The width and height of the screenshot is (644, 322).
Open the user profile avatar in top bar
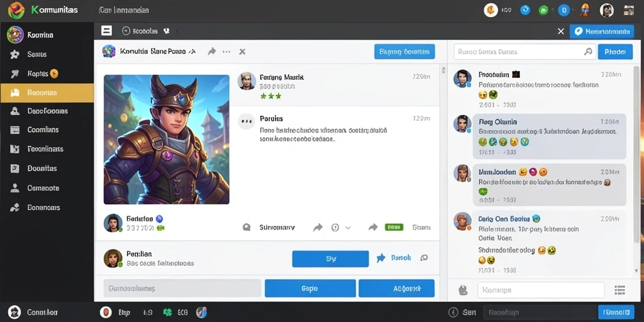point(607,10)
